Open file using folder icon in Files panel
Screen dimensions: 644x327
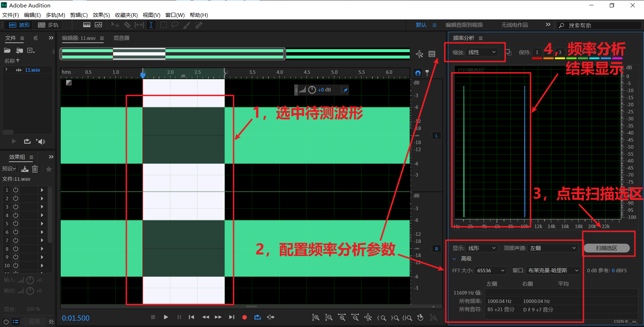coord(7,50)
